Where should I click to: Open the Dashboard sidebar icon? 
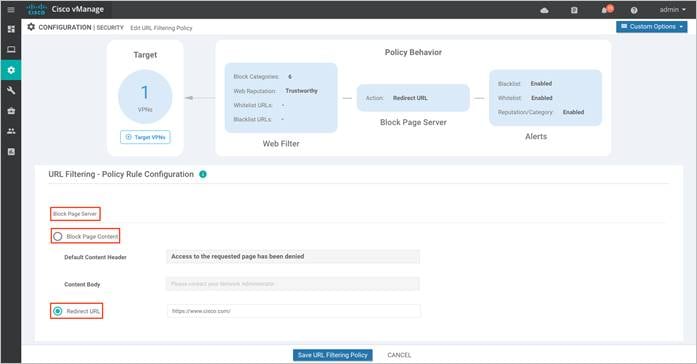11,29
